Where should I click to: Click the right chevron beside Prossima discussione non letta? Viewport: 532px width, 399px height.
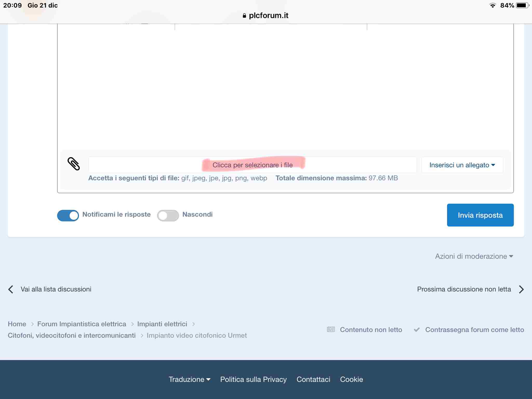click(x=521, y=289)
